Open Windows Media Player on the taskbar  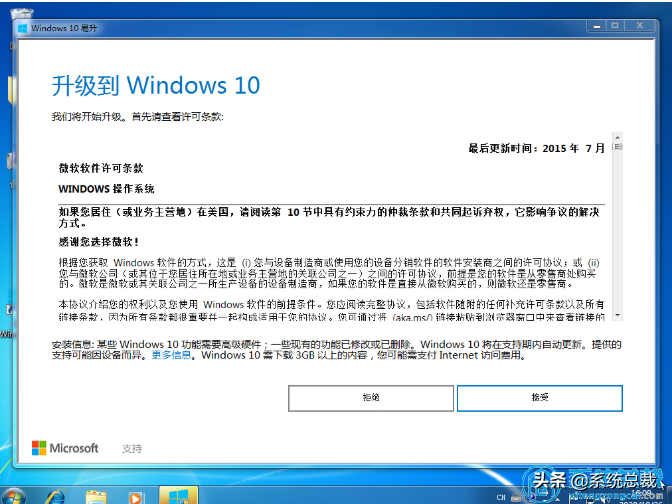[x=135, y=497]
